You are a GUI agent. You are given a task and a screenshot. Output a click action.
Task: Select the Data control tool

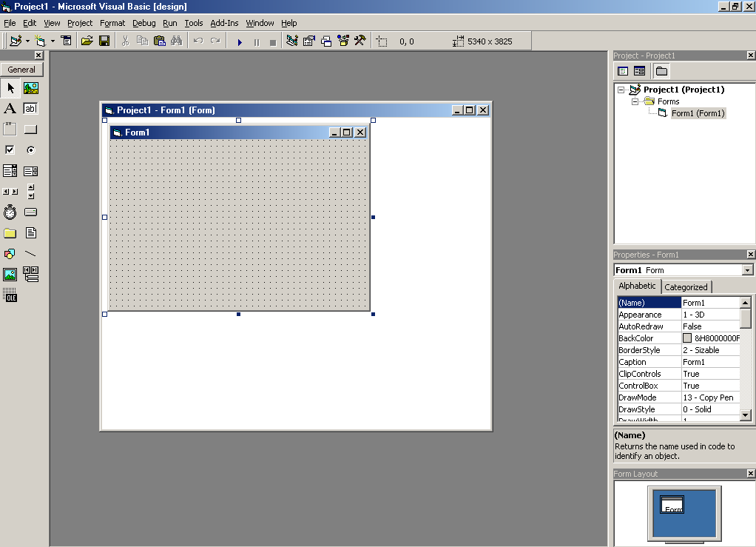coord(31,275)
